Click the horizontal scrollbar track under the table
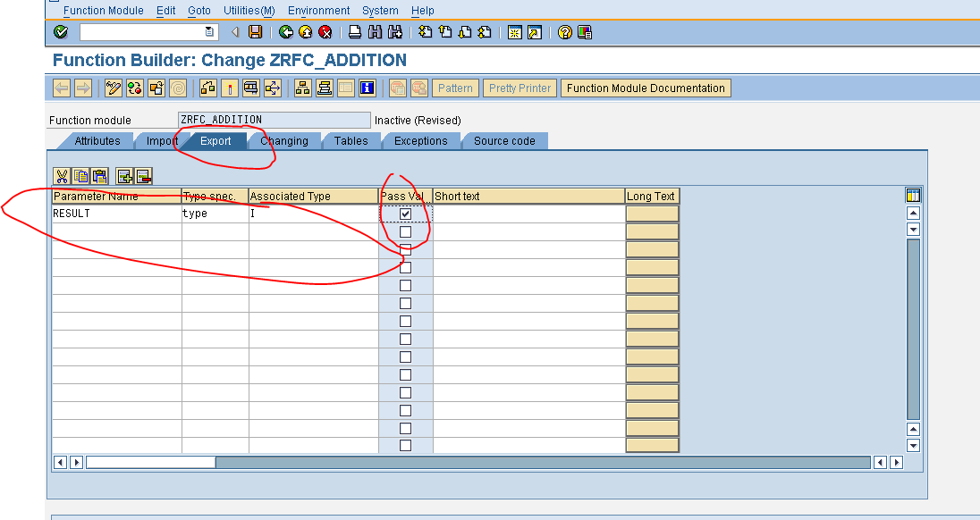 pyautogui.click(x=543, y=463)
